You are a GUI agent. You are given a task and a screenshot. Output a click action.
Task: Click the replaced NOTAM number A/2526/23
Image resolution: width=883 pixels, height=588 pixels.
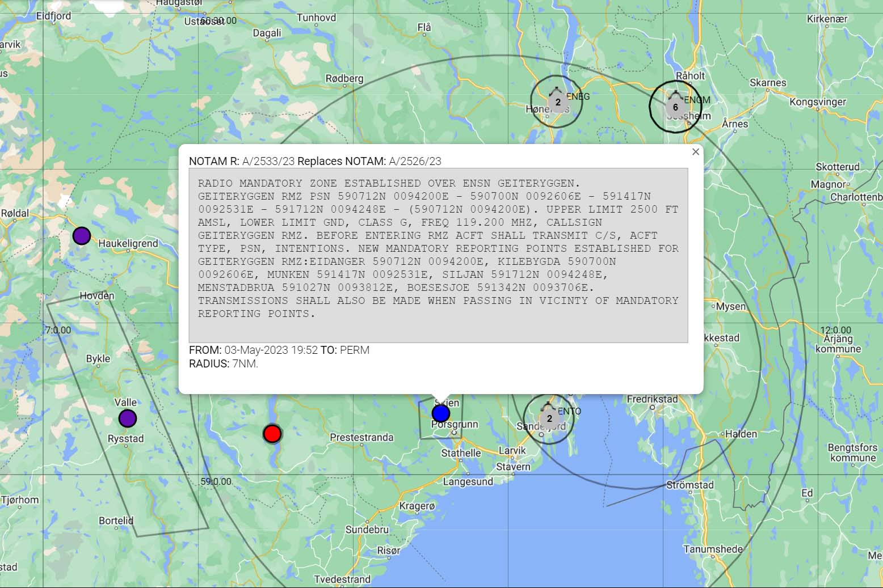[x=415, y=161]
